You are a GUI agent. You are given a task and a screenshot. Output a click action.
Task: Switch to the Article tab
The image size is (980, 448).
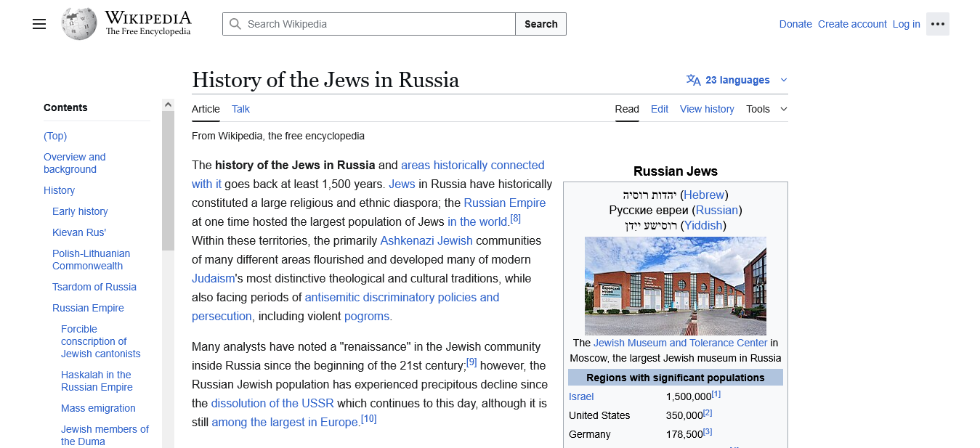pyautogui.click(x=206, y=109)
